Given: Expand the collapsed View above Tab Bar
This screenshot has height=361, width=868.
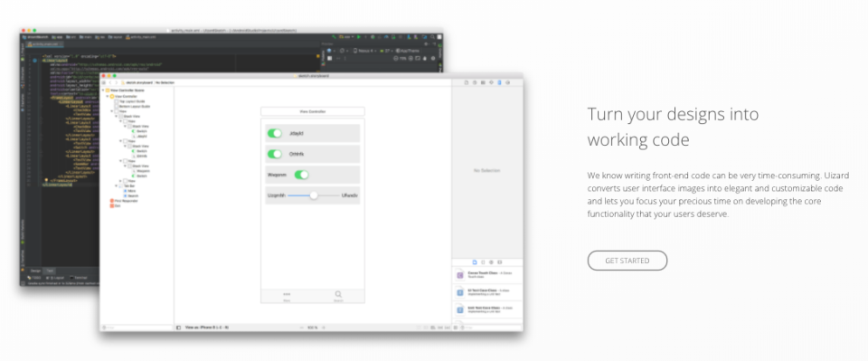Looking at the screenshot, I should (120, 181).
